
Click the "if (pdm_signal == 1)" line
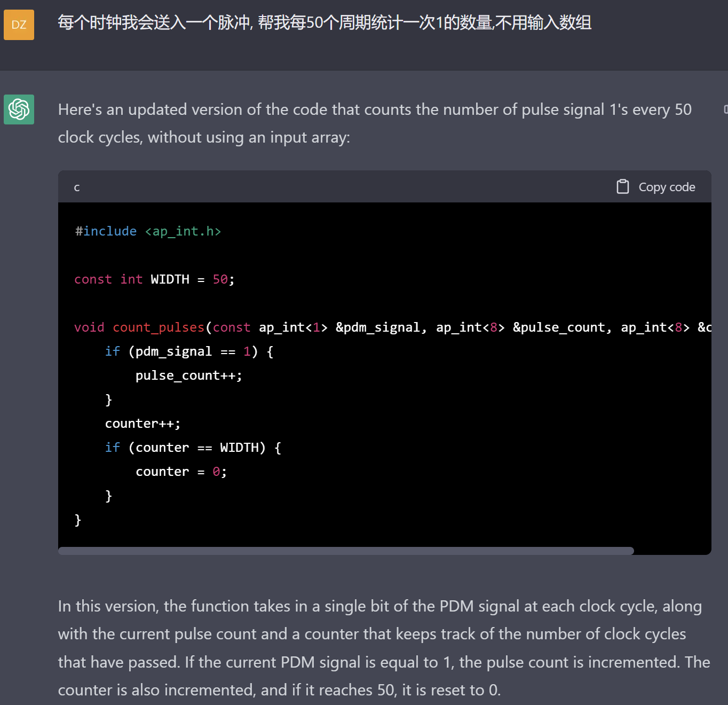tap(189, 351)
